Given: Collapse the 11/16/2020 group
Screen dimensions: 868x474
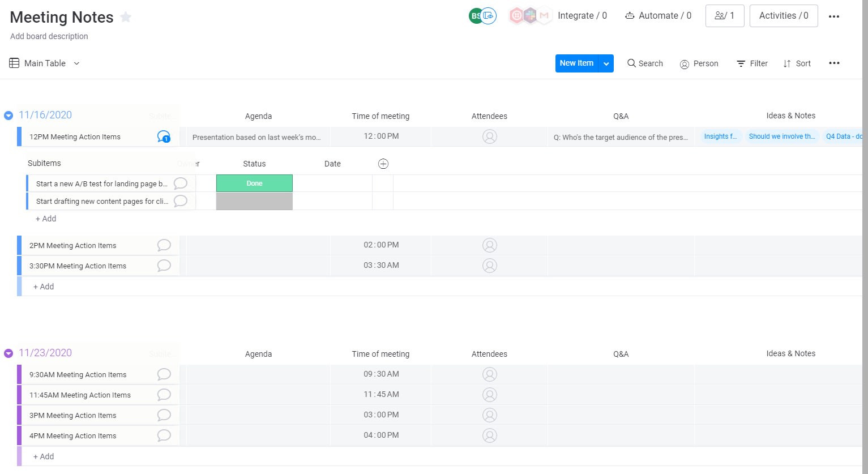Looking at the screenshot, I should 8,116.
